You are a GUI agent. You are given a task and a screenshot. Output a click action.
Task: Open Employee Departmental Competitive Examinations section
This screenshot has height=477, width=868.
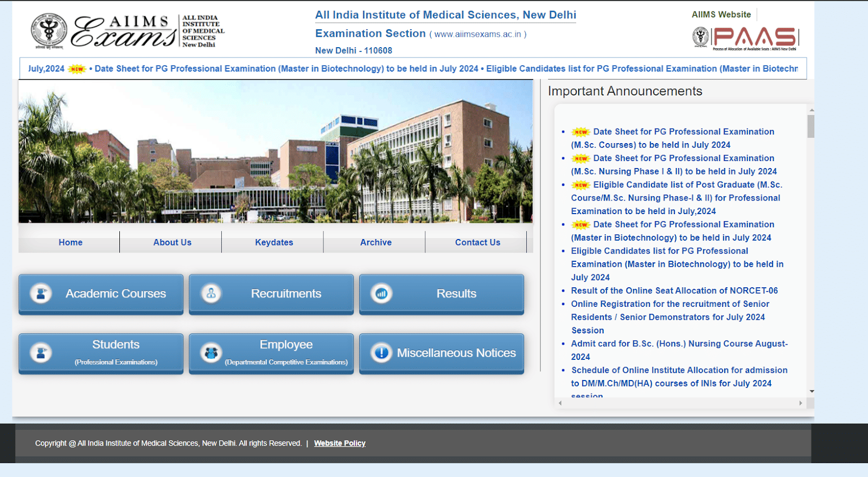(x=271, y=353)
